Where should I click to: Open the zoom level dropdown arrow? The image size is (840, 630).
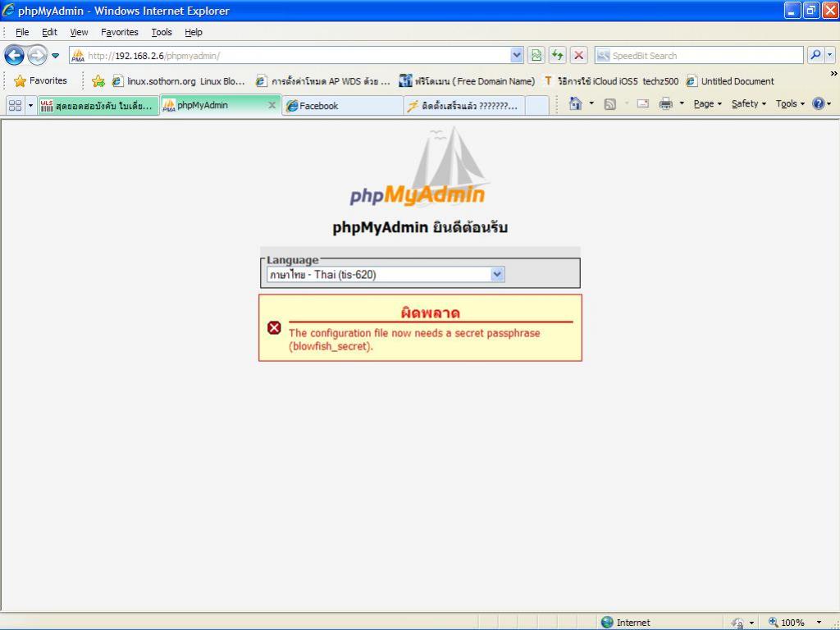(x=819, y=623)
